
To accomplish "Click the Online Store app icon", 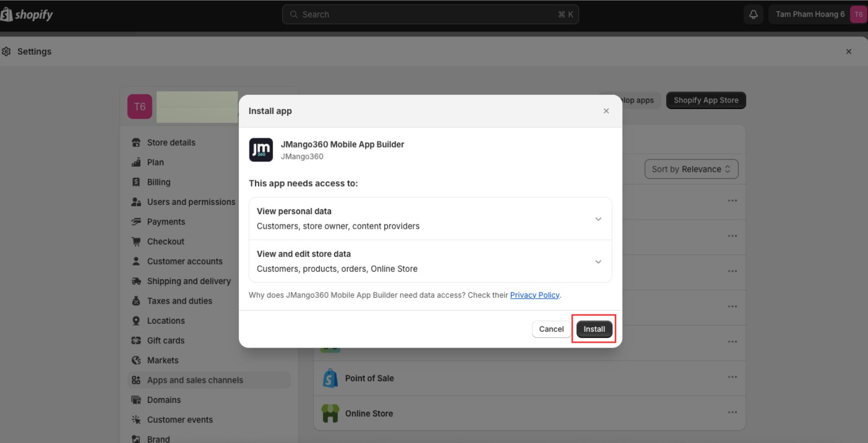I will (330, 413).
